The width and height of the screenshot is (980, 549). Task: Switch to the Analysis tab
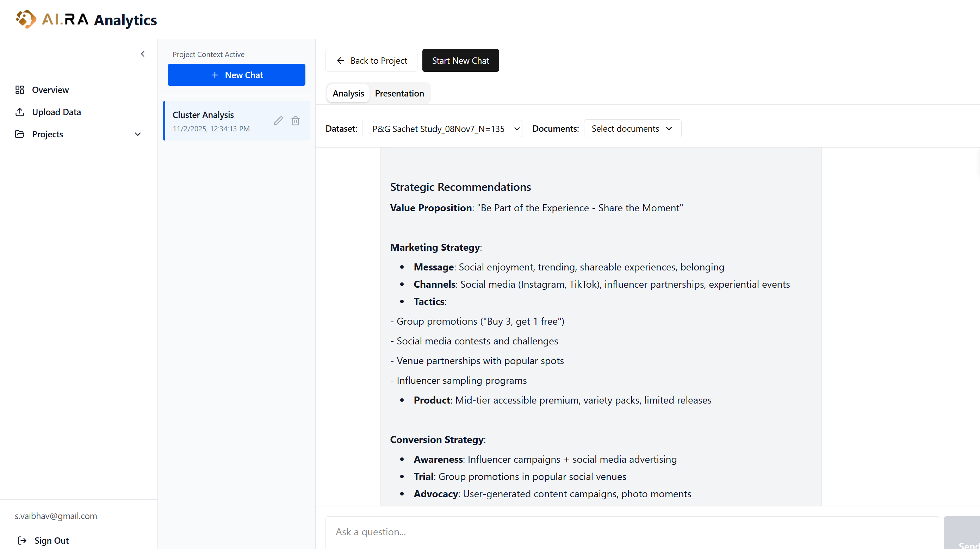(348, 93)
